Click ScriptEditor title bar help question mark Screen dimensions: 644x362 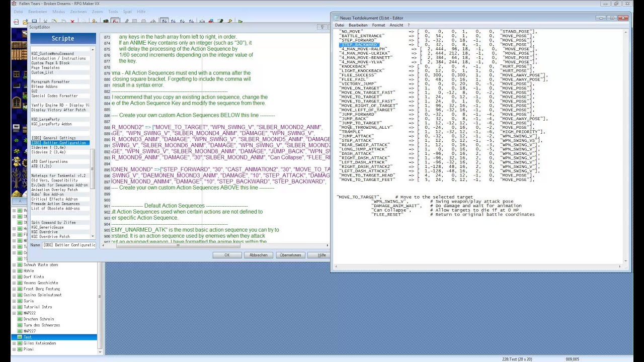(323, 27)
